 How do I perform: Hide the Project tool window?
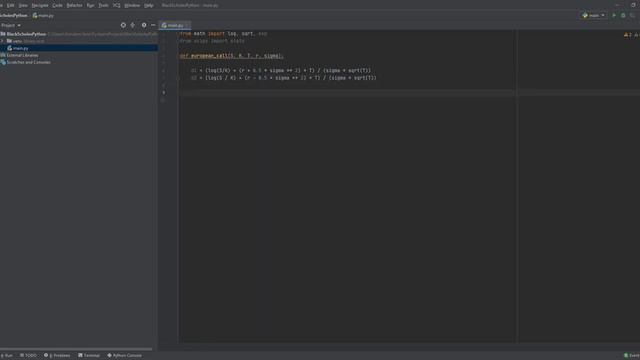click(153, 25)
